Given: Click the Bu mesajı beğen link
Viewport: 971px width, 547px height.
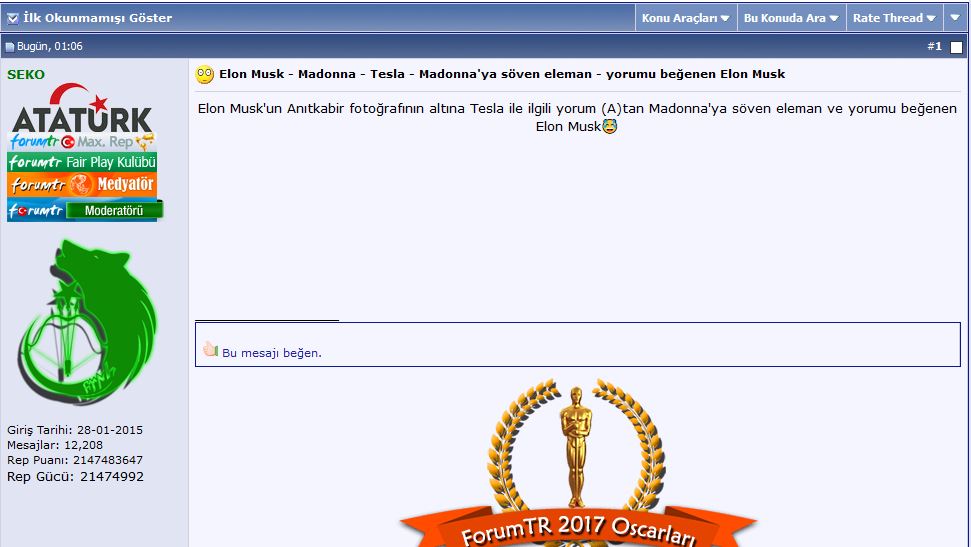Looking at the screenshot, I should tap(272, 353).
